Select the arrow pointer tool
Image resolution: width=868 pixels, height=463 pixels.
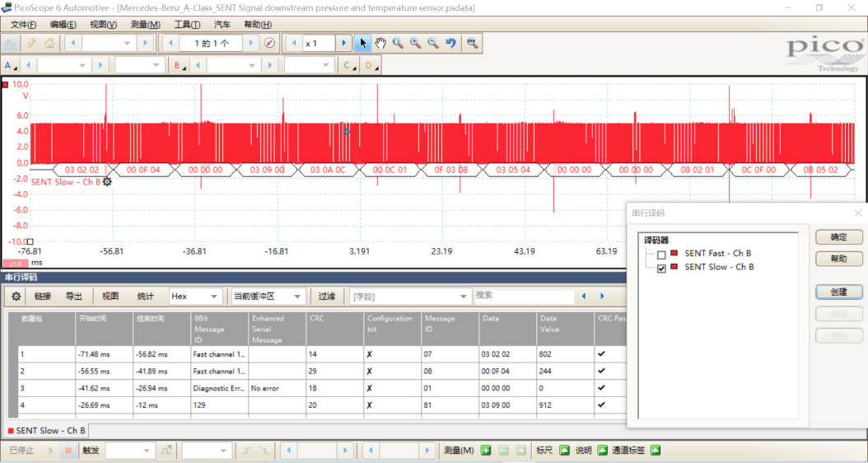point(362,43)
